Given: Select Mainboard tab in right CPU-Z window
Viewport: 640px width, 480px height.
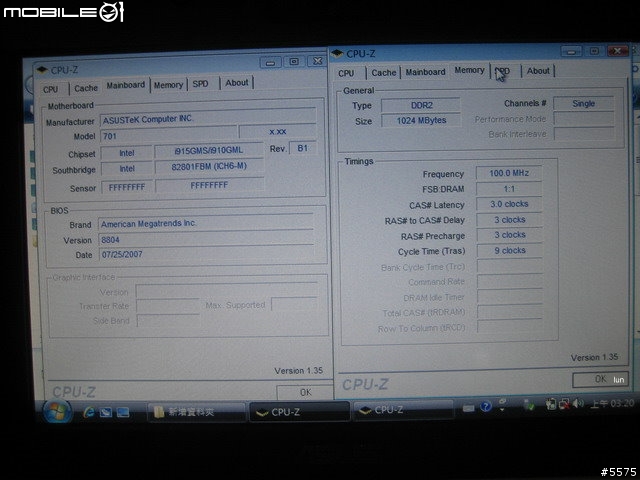Looking at the screenshot, I should coord(425,72).
